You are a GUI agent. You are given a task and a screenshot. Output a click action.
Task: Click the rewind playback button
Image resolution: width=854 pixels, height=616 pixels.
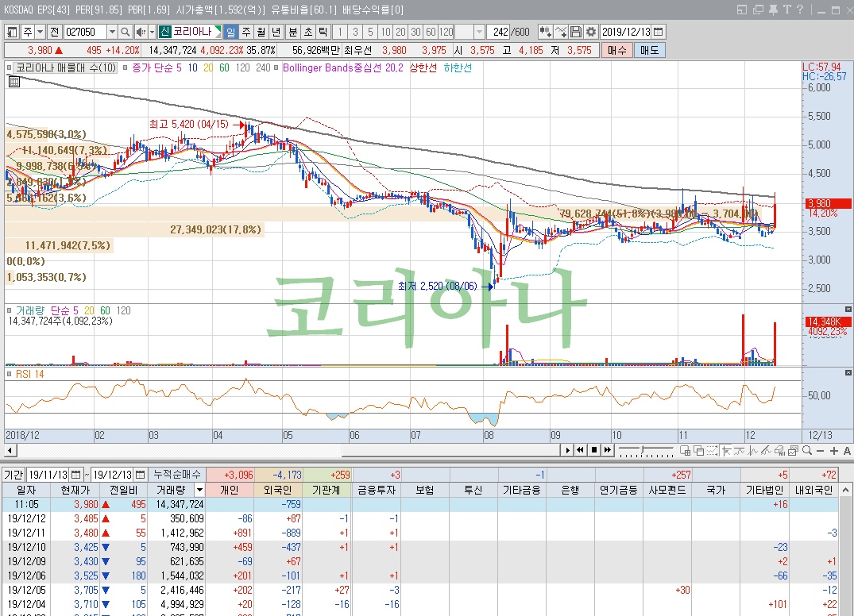tap(580, 450)
